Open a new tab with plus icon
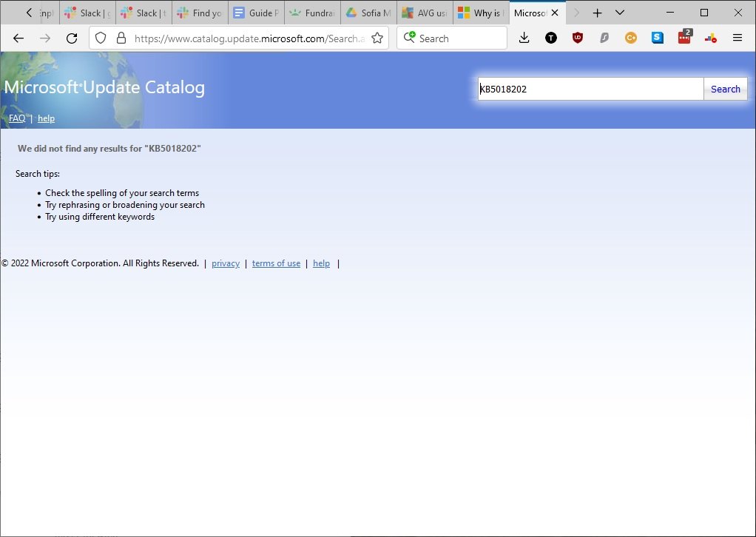Screen dimensions: 756x537 (x=598, y=13)
